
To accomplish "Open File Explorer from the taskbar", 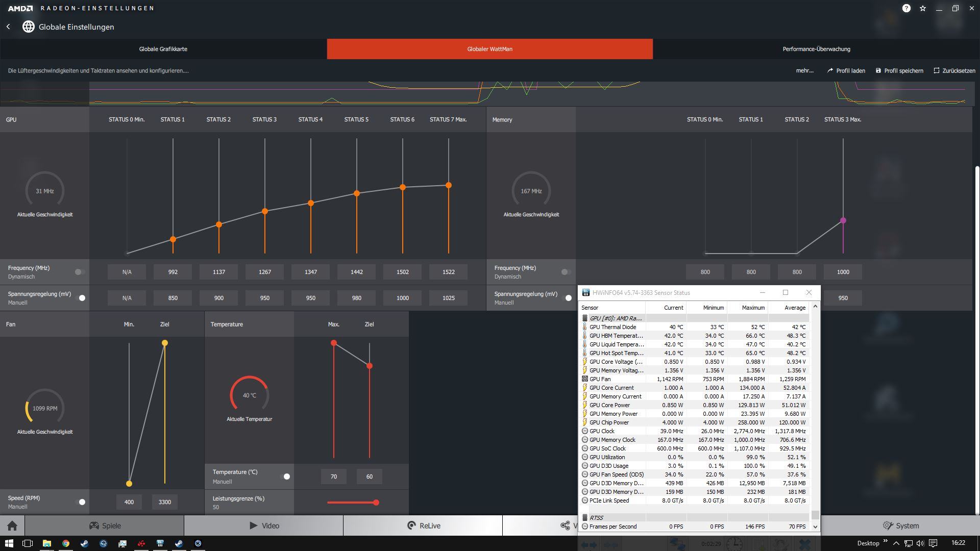I will click(46, 543).
